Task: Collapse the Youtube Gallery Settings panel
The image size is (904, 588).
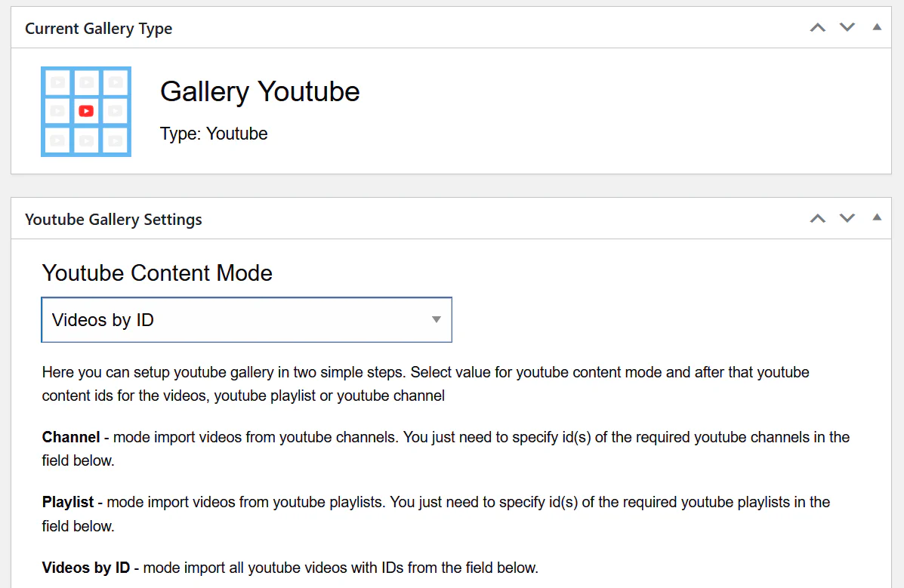Action: coord(877,218)
